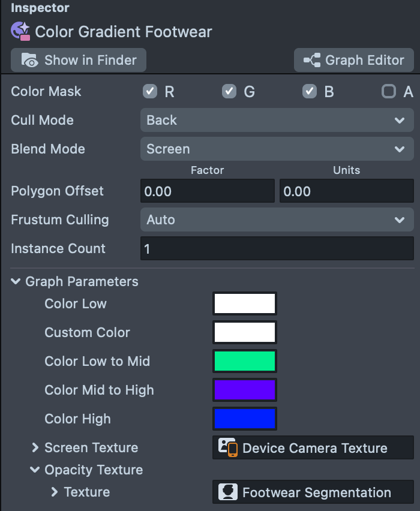Click the Instance Count input field

[277, 248]
